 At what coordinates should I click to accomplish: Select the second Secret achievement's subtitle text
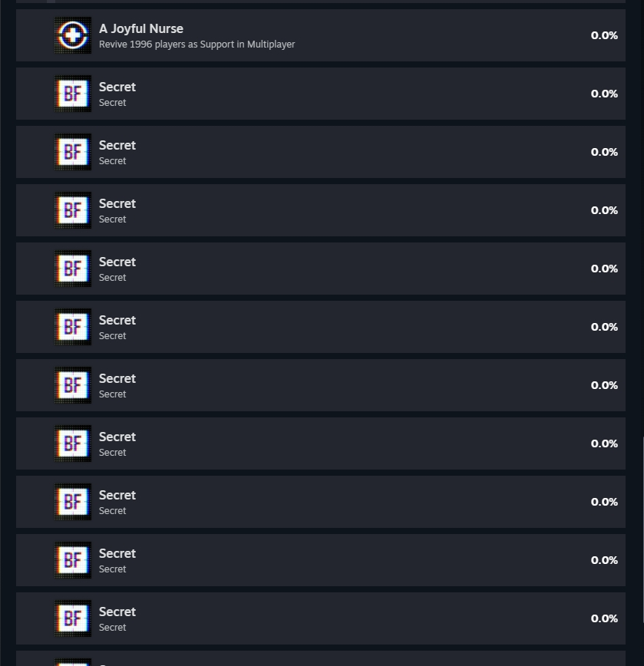[x=113, y=161]
